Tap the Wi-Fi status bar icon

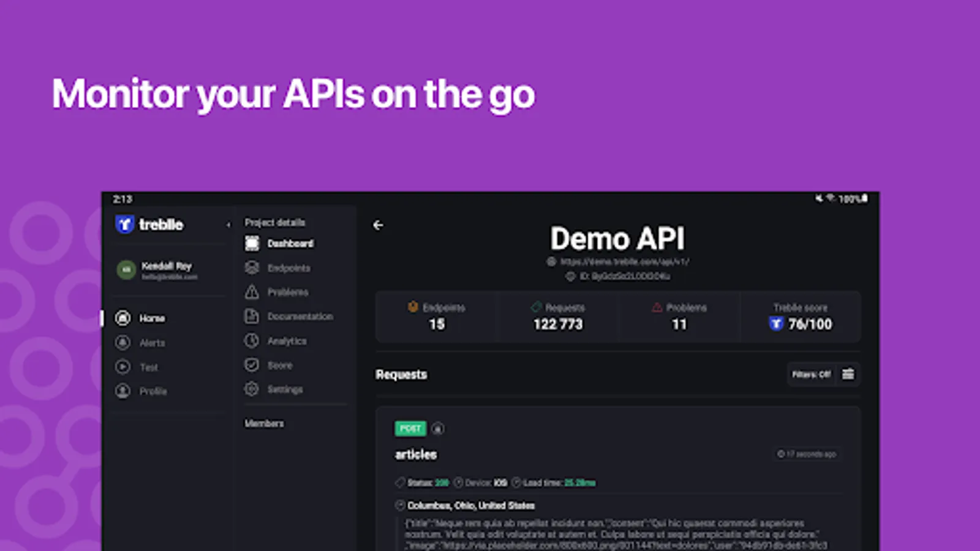[x=831, y=198]
